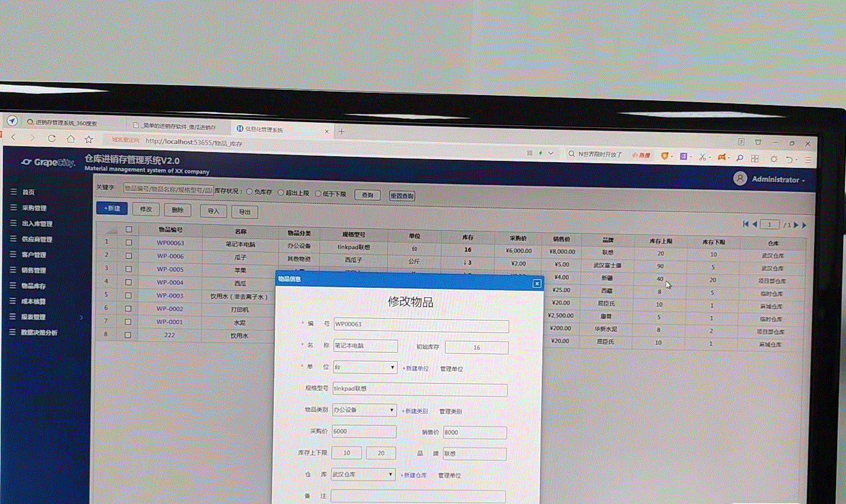The image size is (846, 504).
Task: Click the +新建单位 link
Action: [x=415, y=368]
